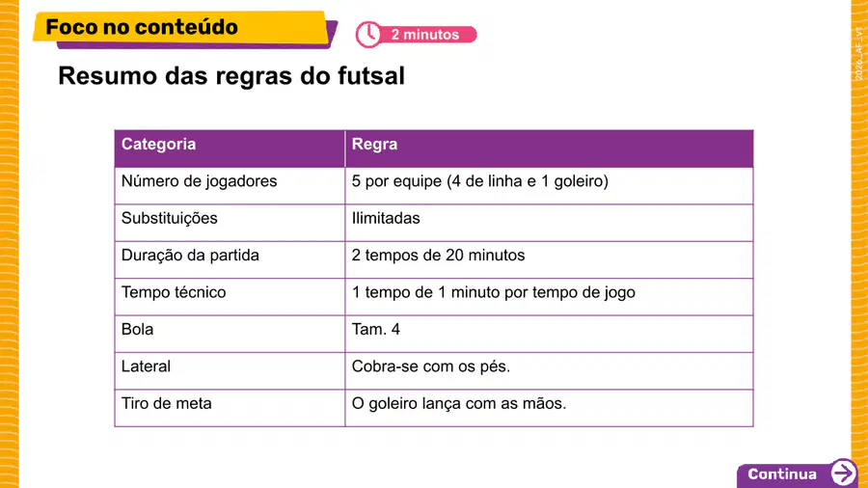
Task: Click the Tam. 4 cell
Action: pos(549,334)
